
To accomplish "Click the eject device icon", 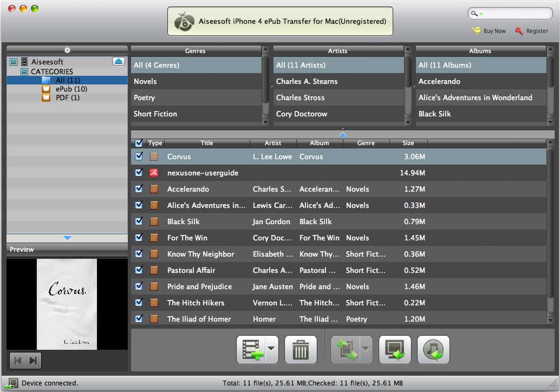I will 118,61.
